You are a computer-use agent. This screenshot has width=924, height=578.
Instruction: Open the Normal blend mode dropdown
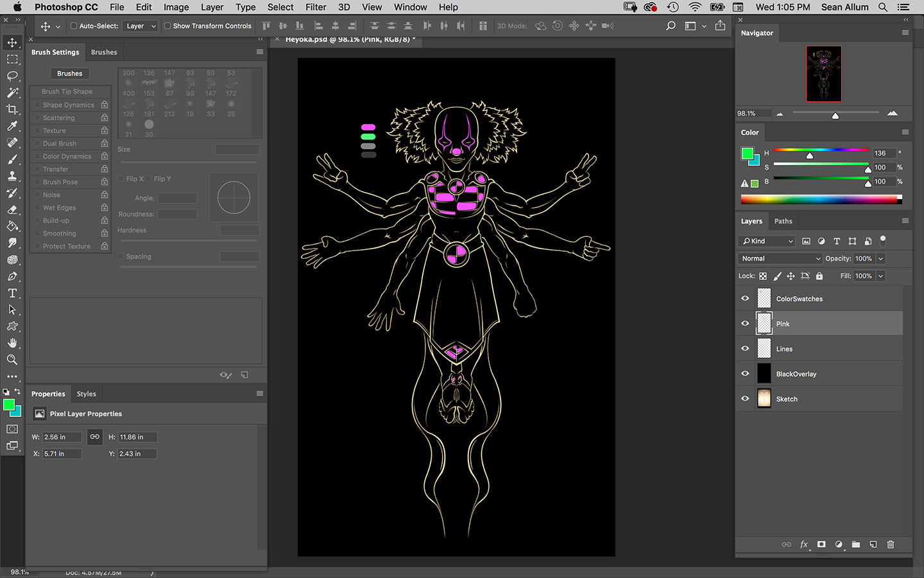point(780,258)
